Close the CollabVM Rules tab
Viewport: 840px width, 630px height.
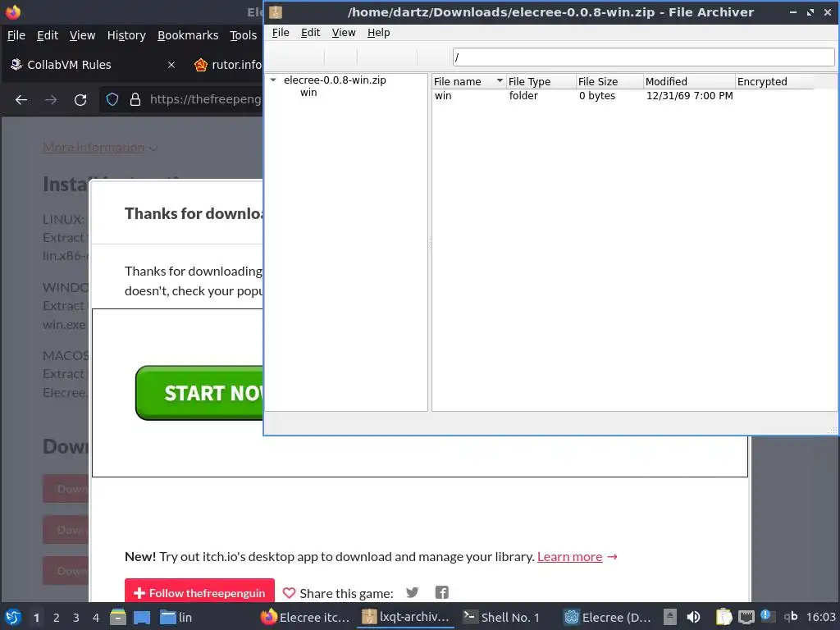tap(171, 65)
